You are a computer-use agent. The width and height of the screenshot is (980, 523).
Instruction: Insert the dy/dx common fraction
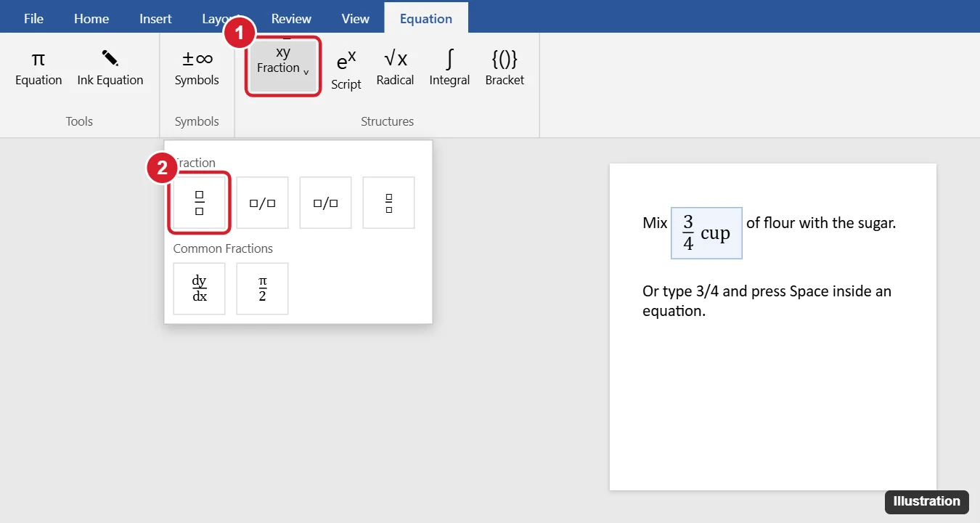[x=200, y=288]
